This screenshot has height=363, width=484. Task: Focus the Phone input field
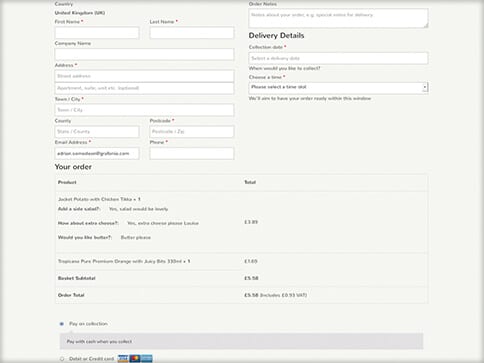(192, 153)
